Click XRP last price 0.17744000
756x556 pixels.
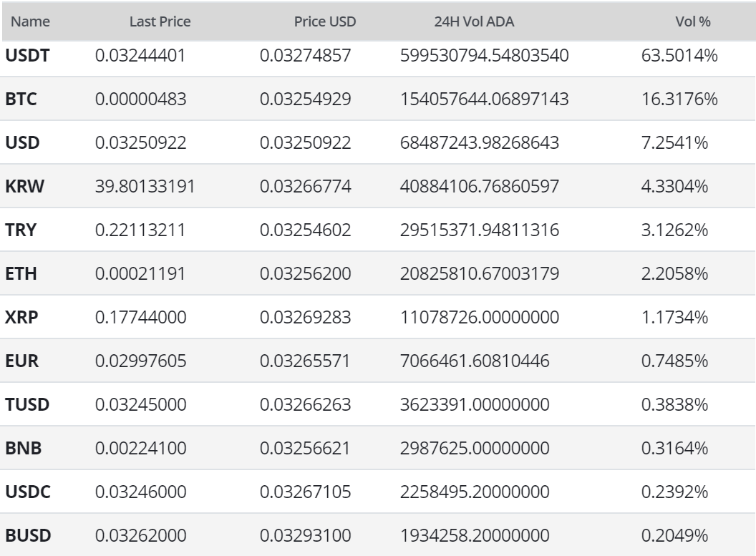(x=140, y=317)
